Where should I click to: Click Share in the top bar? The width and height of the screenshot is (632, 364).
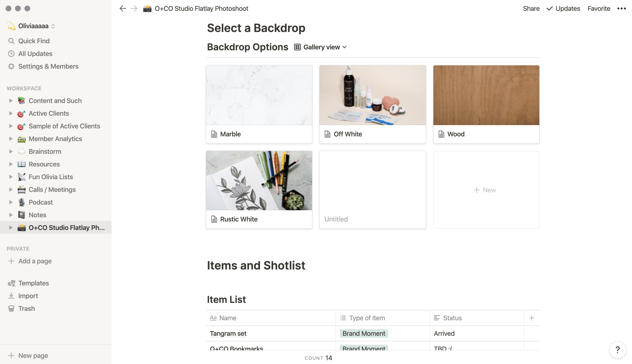pyautogui.click(x=531, y=9)
